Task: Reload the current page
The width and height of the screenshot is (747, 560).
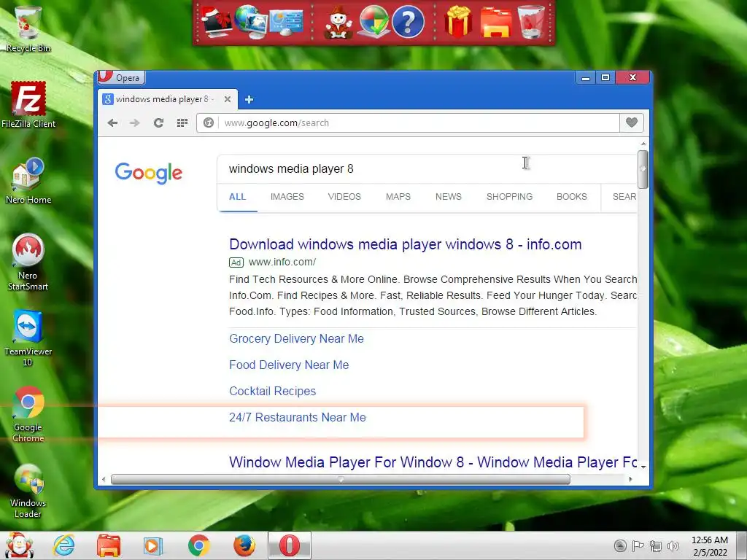Action: [x=158, y=122]
